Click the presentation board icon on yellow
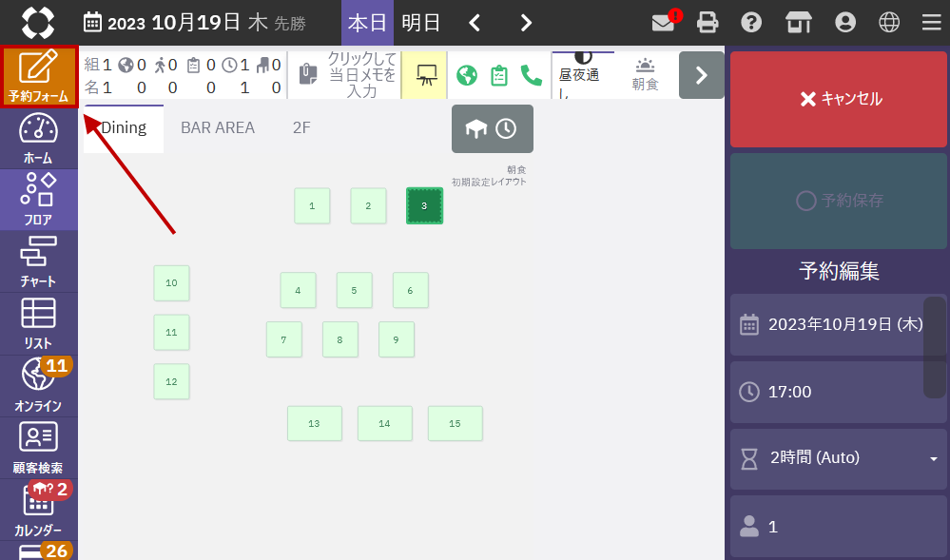Image resolution: width=950 pixels, height=560 pixels. click(x=425, y=75)
